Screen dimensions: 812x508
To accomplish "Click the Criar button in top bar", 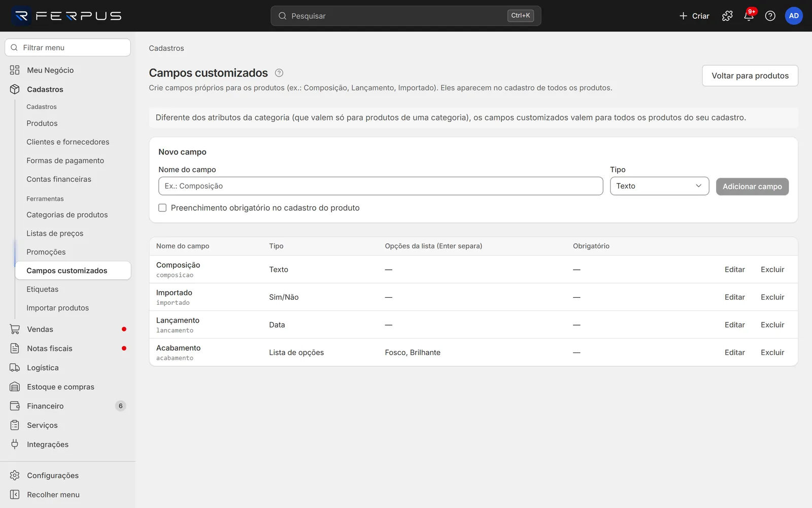I will 694,16.
